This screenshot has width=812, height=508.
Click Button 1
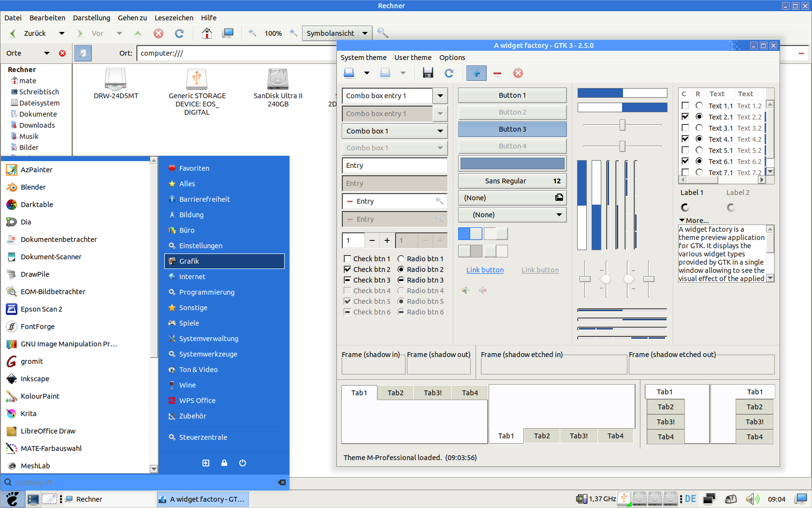(x=512, y=95)
